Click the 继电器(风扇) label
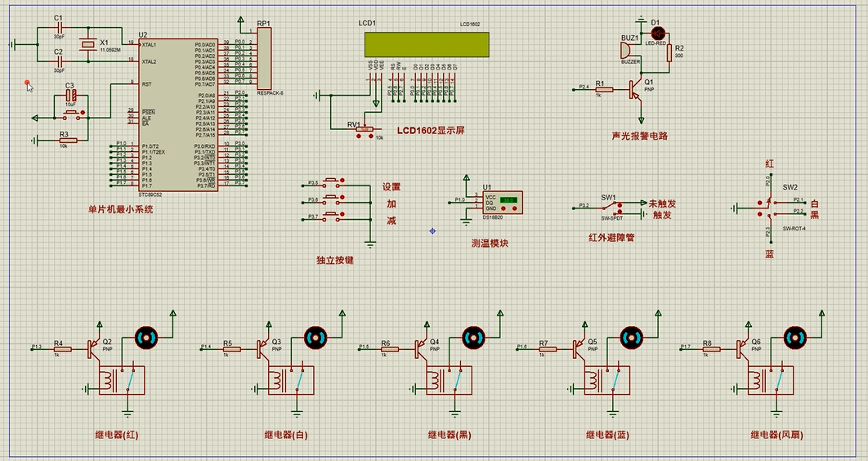The width and height of the screenshot is (868, 461). [x=776, y=435]
